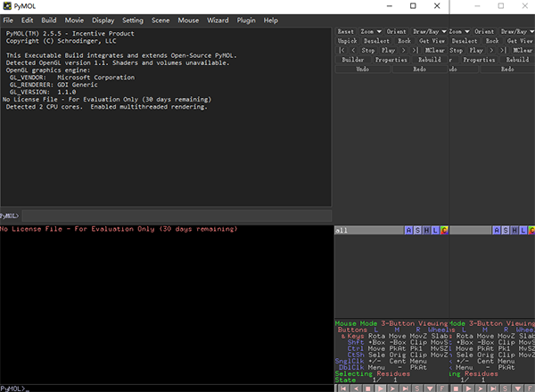Expand the first Draw/Ray dropdown

coord(430,31)
